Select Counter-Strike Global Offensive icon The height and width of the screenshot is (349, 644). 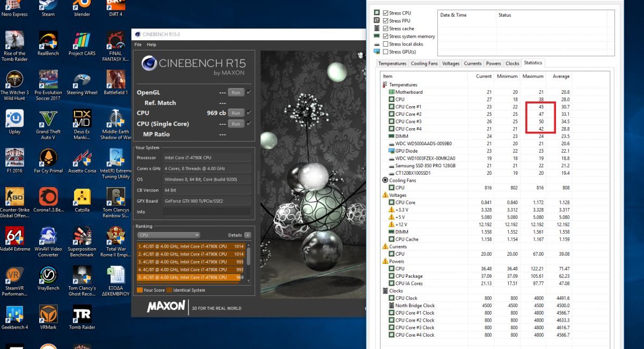coord(14,203)
